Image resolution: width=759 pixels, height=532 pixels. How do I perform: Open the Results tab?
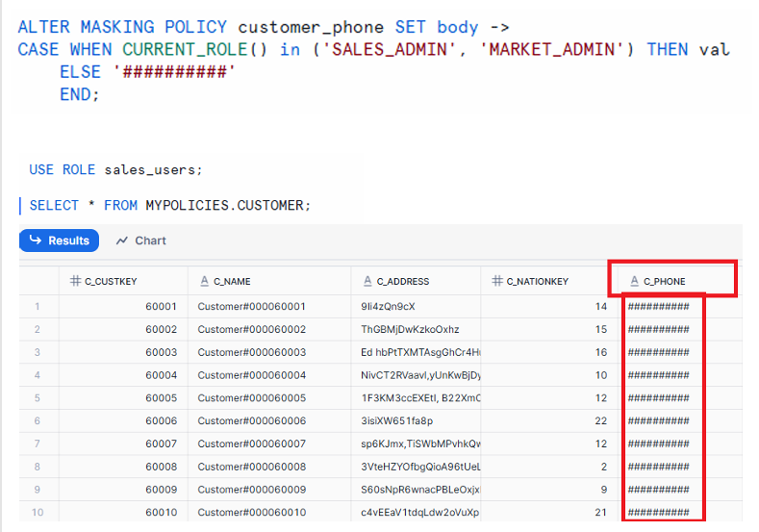(x=59, y=241)
